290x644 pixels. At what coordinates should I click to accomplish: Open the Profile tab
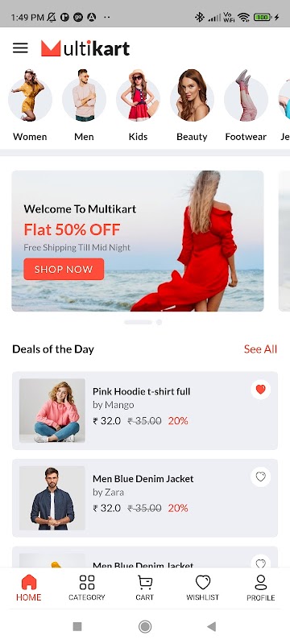(x=260, y=588)
